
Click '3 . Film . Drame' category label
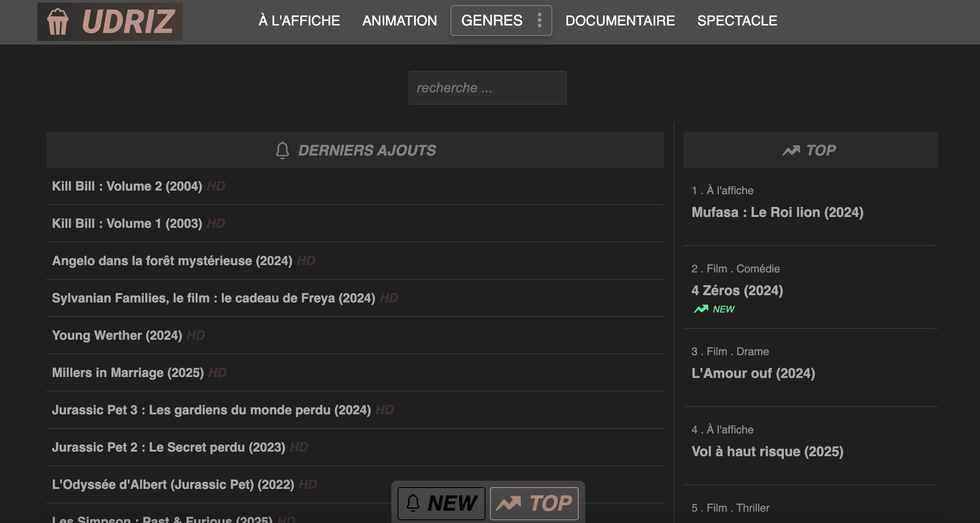click(730, 352)
